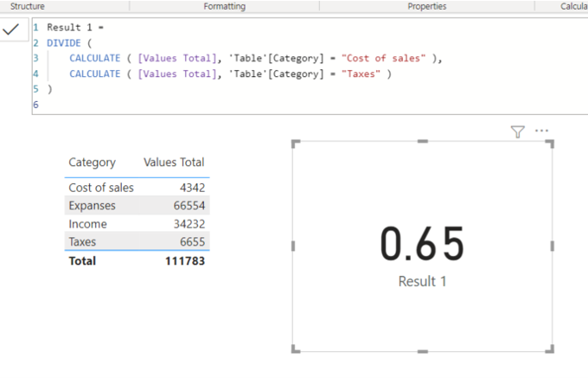
Task: Click the total value 111783
Action: coord(185,260)
